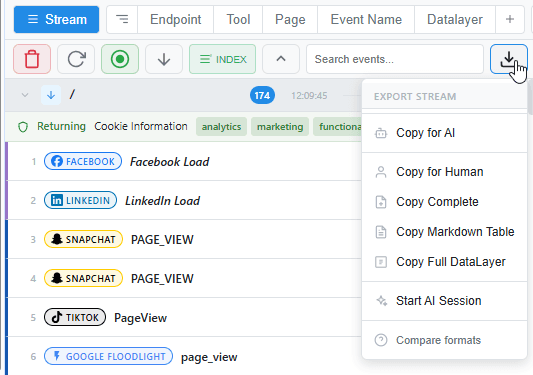
Task: Click the analytics consent tag
Action: [x=221, y=126]
